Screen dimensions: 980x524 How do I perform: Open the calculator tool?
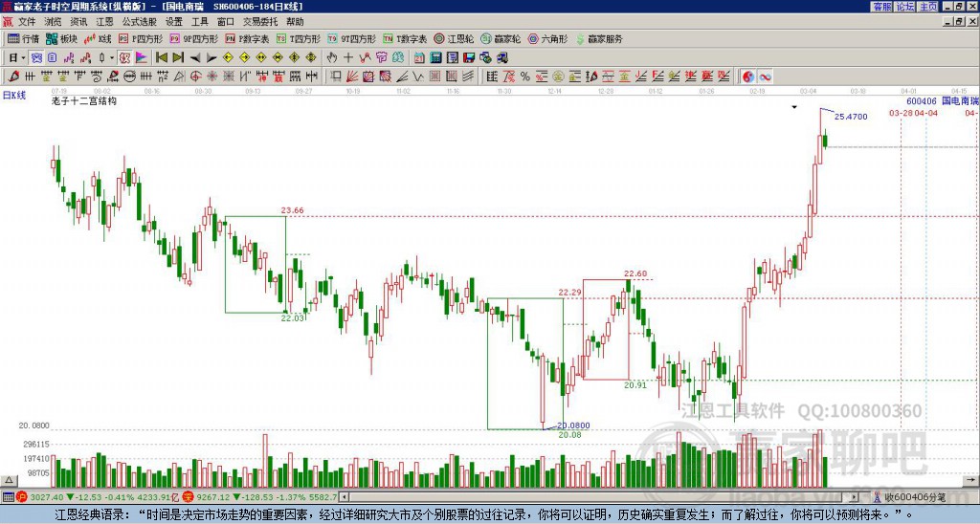coord(435,57)
